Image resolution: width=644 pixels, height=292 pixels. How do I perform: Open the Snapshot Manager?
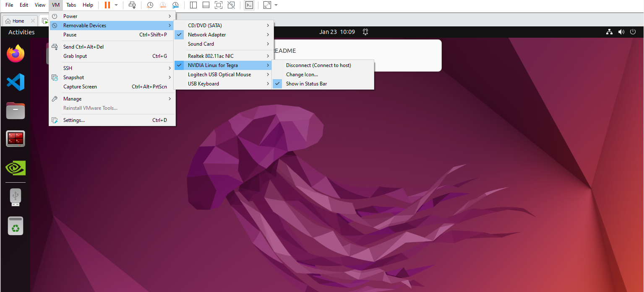point(175,5)
